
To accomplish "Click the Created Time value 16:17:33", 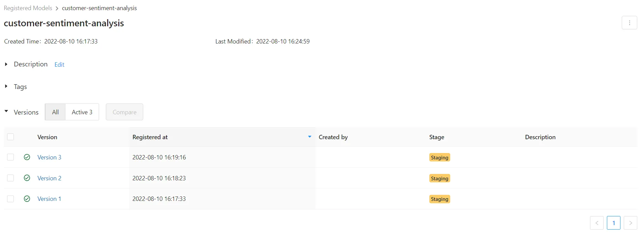I will click(71, 41).
